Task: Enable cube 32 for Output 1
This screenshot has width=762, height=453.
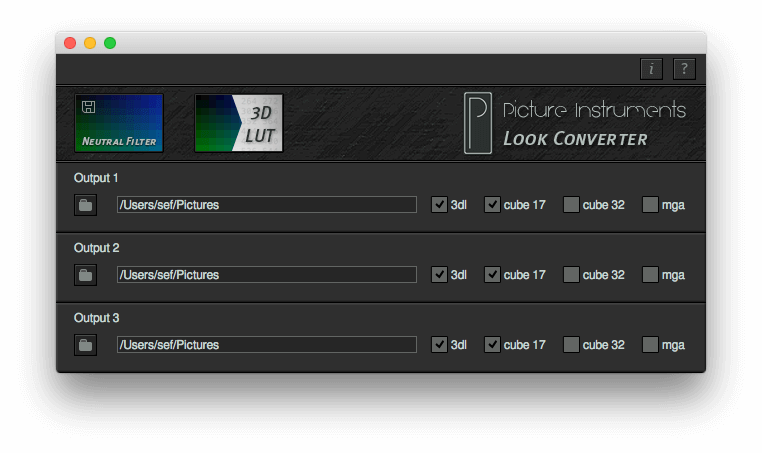Action: coord(572,205)
